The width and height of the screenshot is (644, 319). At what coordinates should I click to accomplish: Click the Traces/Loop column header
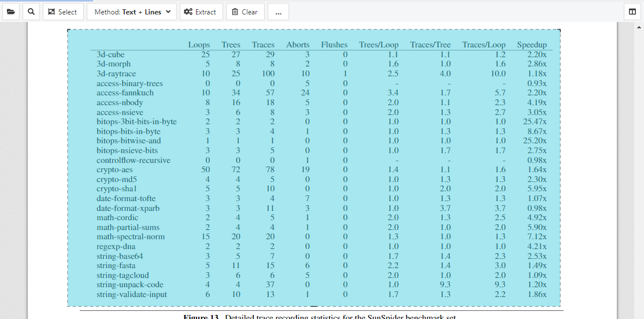(483, 45)
